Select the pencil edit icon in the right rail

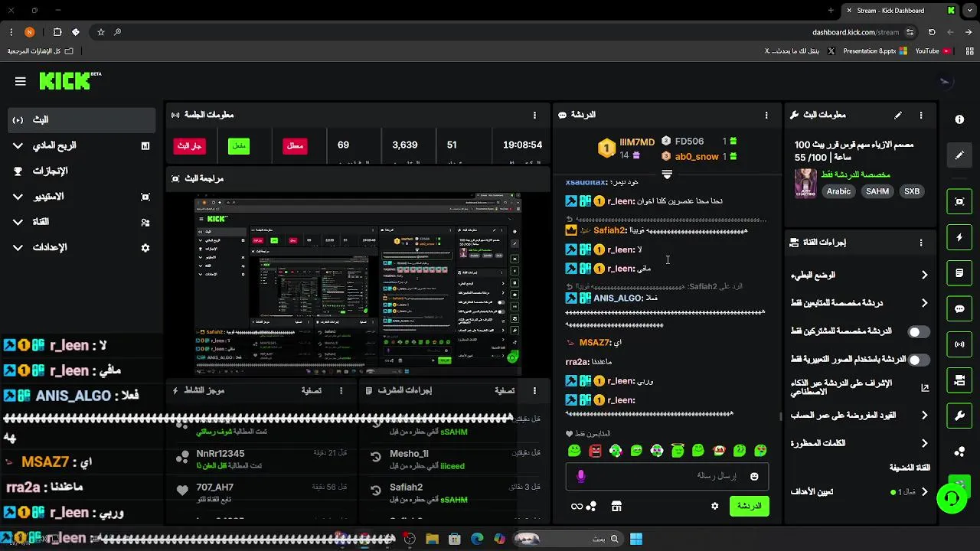[959, 155]
